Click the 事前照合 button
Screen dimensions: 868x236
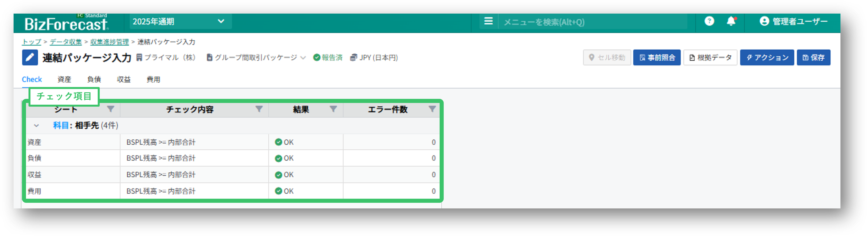pos(656,57)
